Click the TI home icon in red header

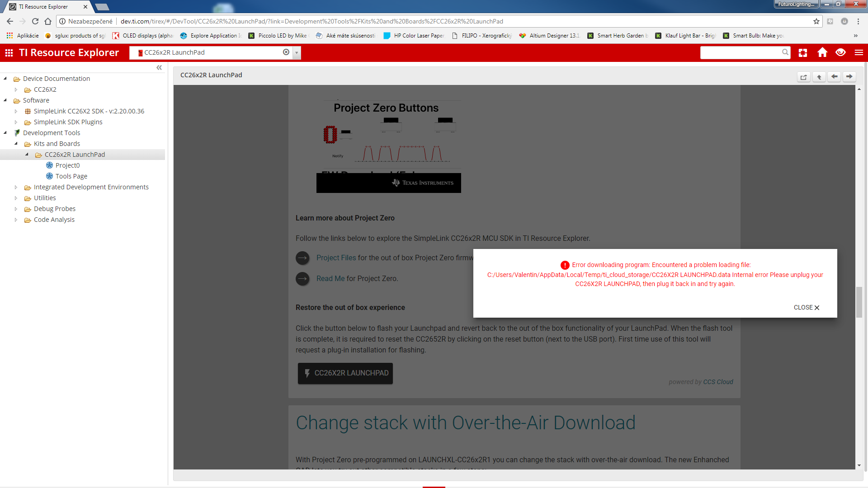tap(822, 53)
